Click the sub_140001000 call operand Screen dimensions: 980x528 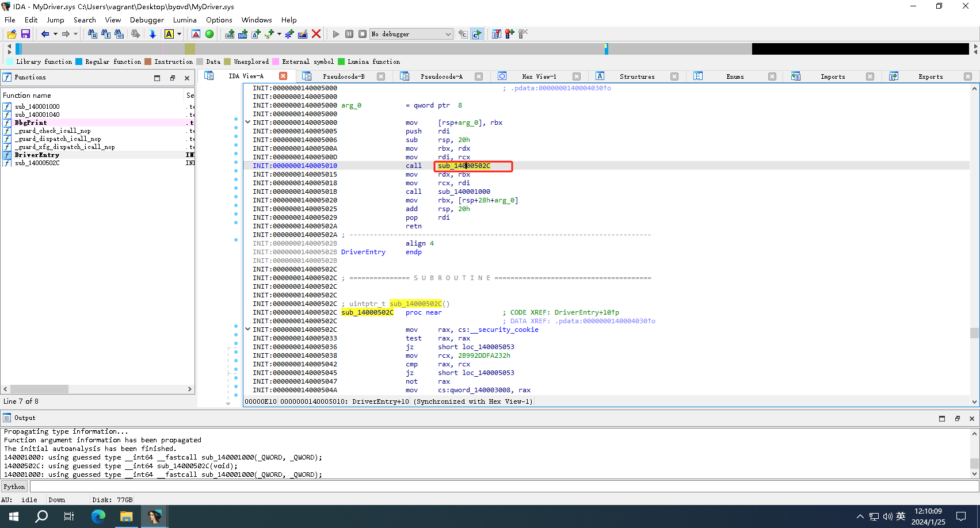(x=464, y=192)
